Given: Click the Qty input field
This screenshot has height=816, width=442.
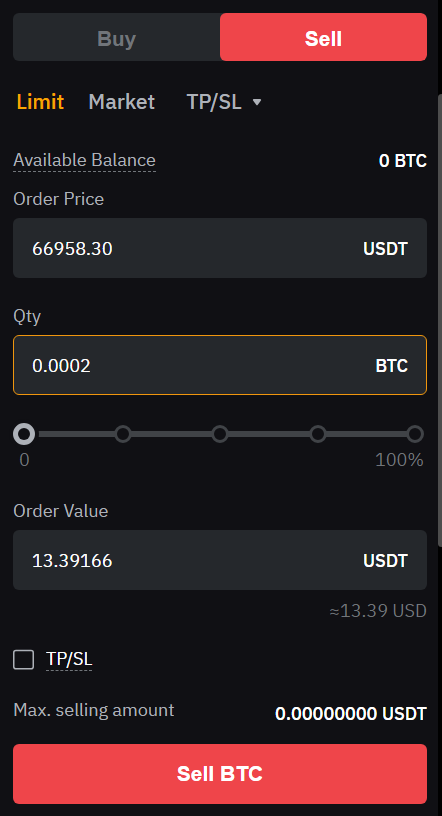Looking at the screenshot, I should pyautogui.click(x=220, y=365).
